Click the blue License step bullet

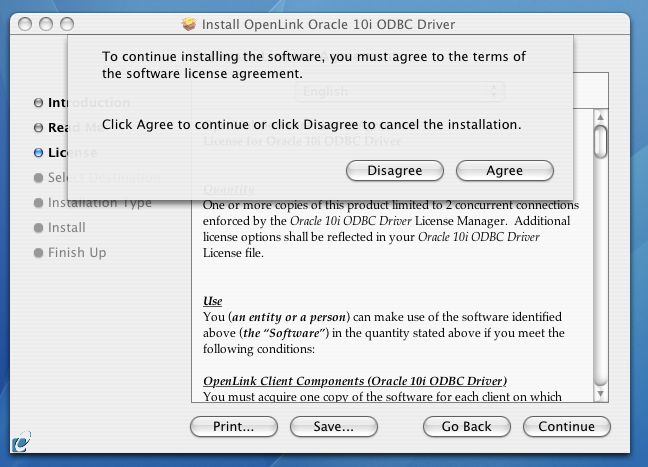pyautogui.click(x=38, y=153)
